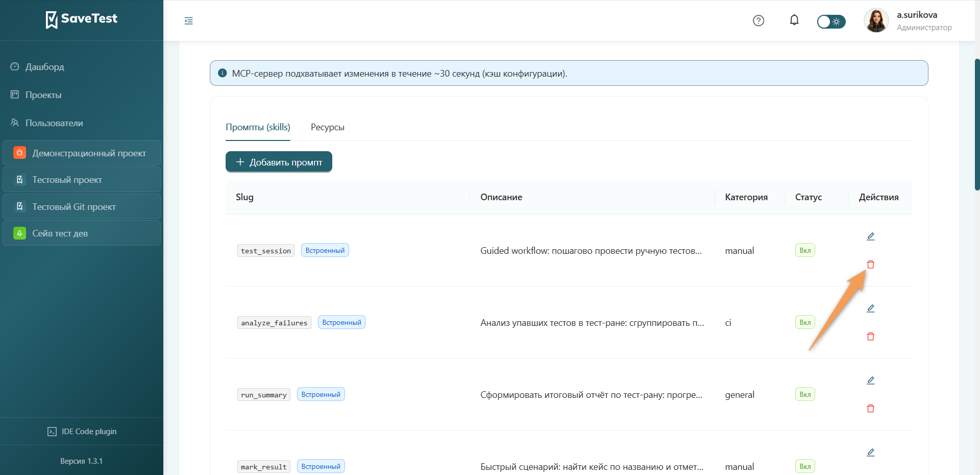This screenshot has height=475, width=980.
Task: Open a.surikova user avatar
Action: [876, 21]
